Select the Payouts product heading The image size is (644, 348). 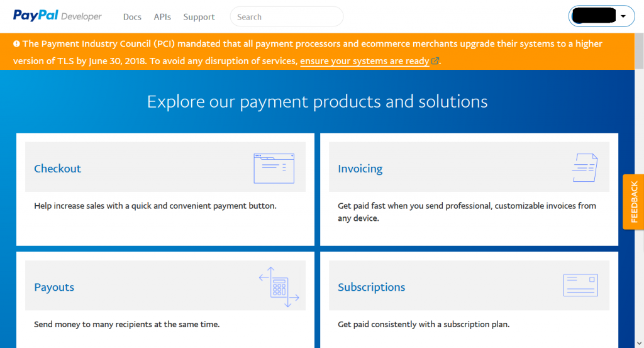point(54,287)
